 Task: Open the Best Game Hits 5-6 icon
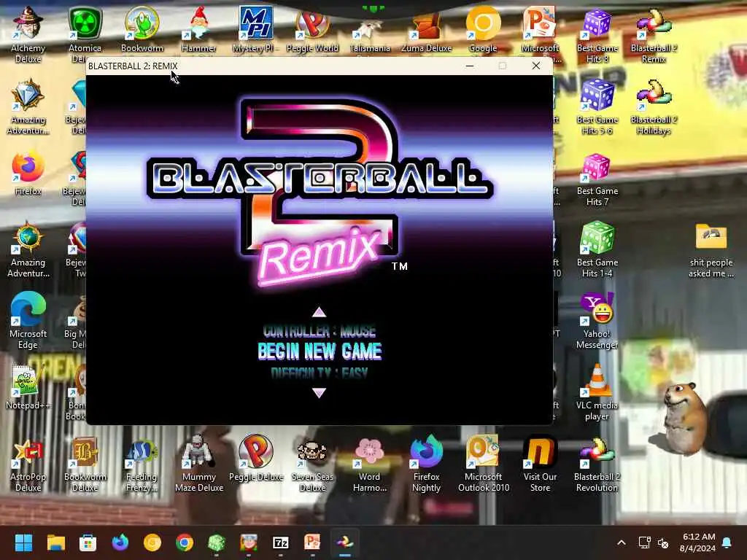click(x=597, y=106)
